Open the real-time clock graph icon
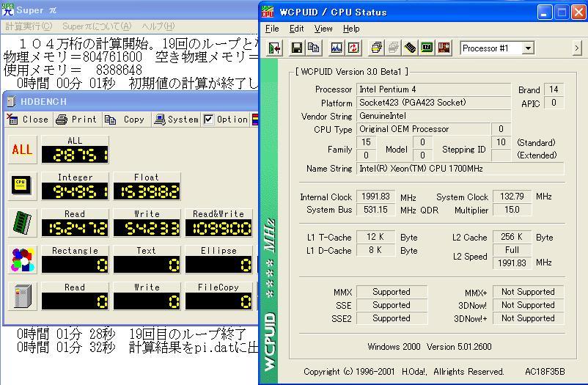 (x=337, y=48)
